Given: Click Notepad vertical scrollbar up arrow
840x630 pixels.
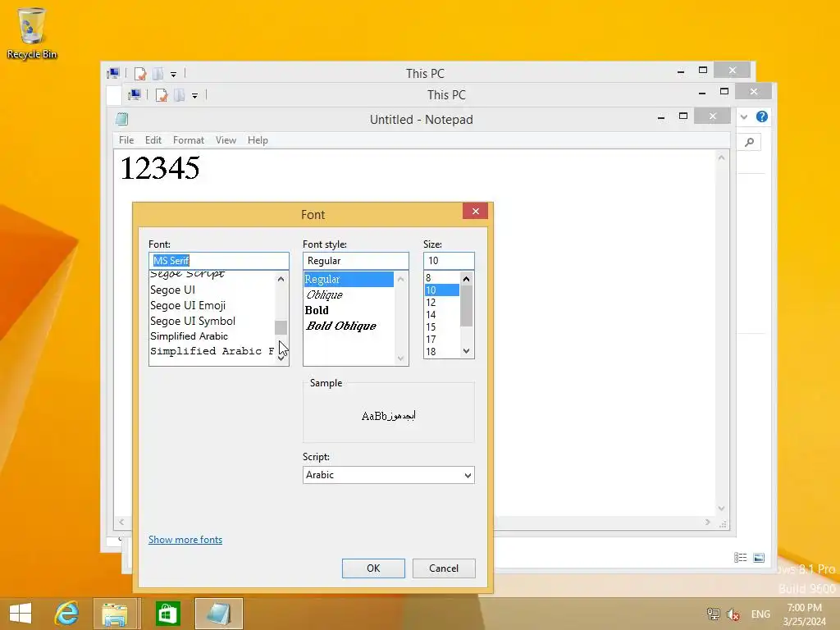Looking at the screenshot, I should [722, 157].
